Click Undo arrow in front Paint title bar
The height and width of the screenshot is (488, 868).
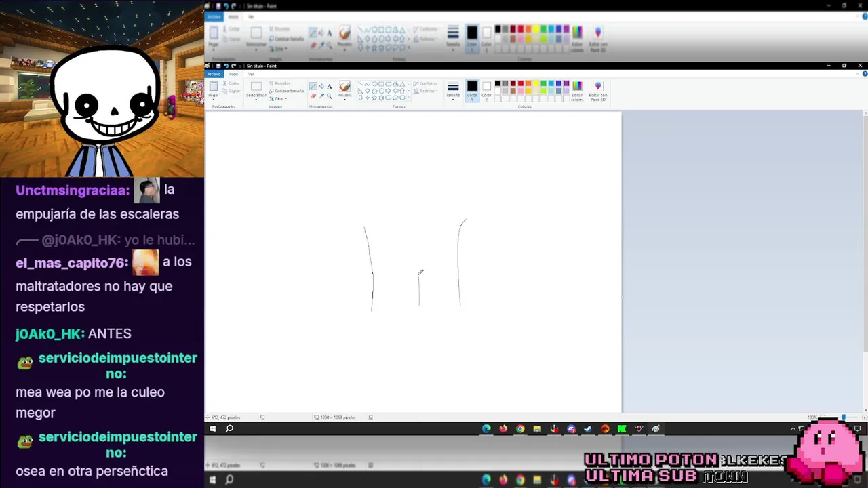pyautogui.click(x=226, y=66)
